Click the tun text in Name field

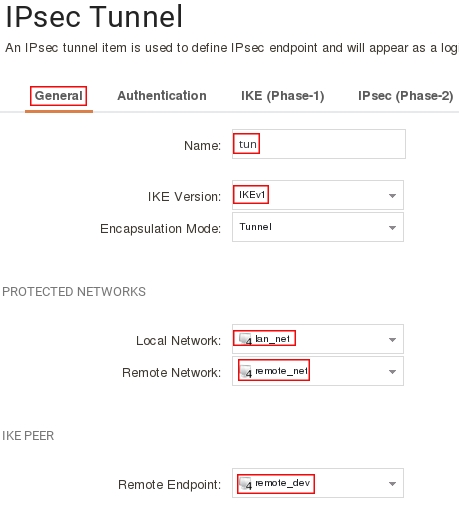[247, 144]
